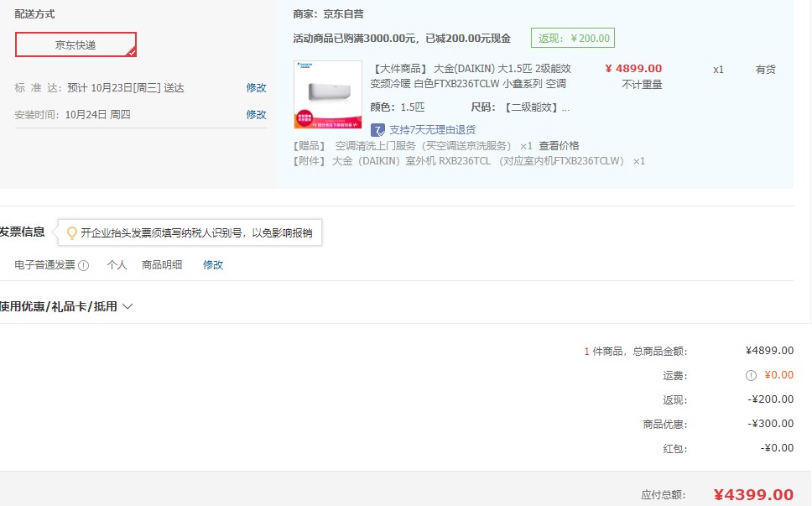Screen dimensions: 812x506
Task: Open the 大金(DAIKIN) product title link
Action: click(x=471, y=76)
